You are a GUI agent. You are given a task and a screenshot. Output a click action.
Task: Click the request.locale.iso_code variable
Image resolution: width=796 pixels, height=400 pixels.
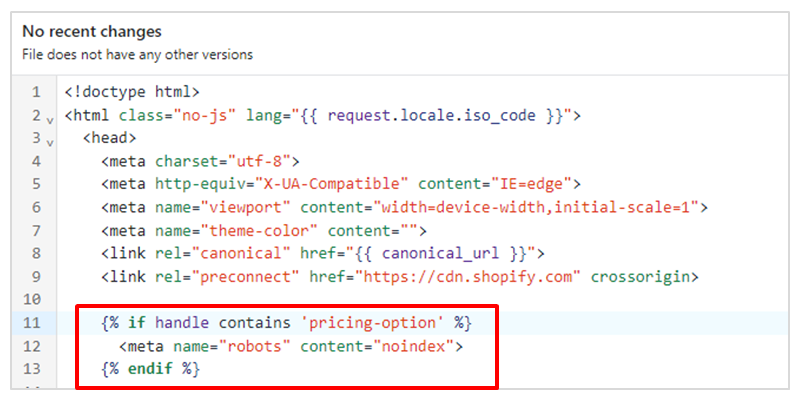(x=432, y=115)
